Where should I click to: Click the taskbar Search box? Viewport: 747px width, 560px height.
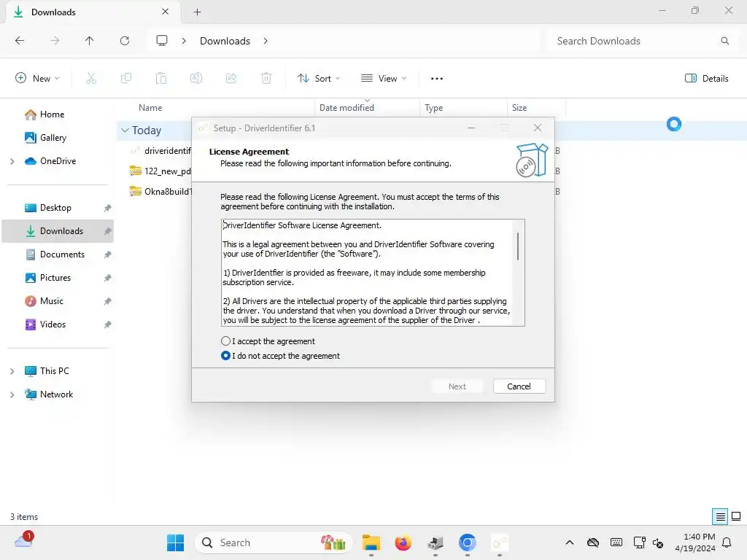pos(273,542)
